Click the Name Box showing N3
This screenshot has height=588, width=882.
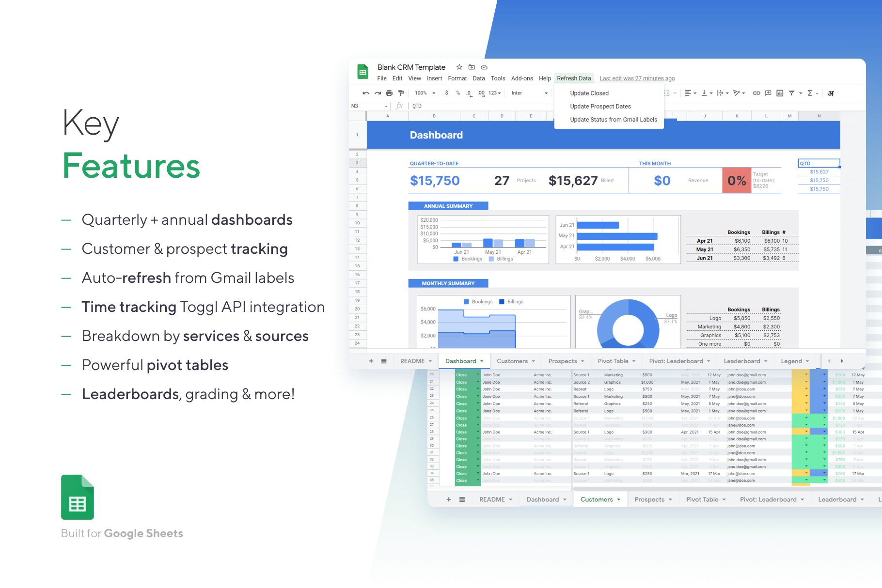(x=368, y=106)
